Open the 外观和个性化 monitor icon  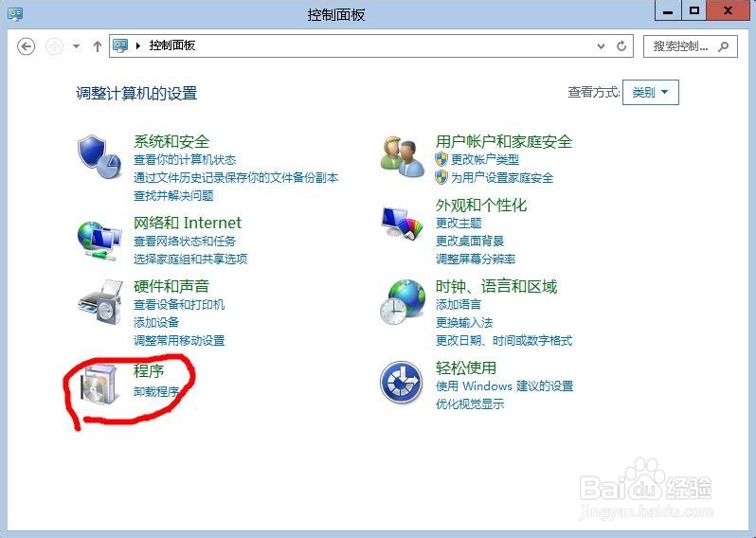[402, 223]
